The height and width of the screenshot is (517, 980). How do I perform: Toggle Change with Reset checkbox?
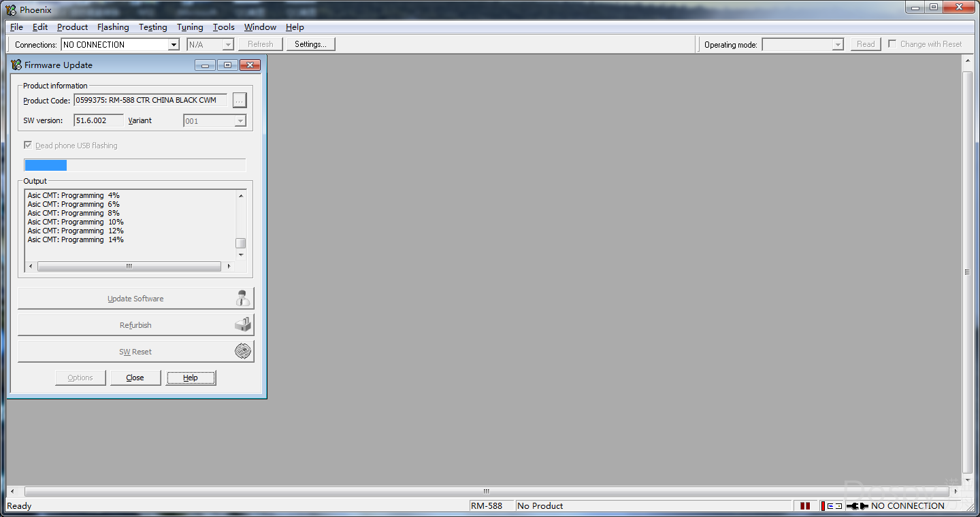[x=892, y=44]
